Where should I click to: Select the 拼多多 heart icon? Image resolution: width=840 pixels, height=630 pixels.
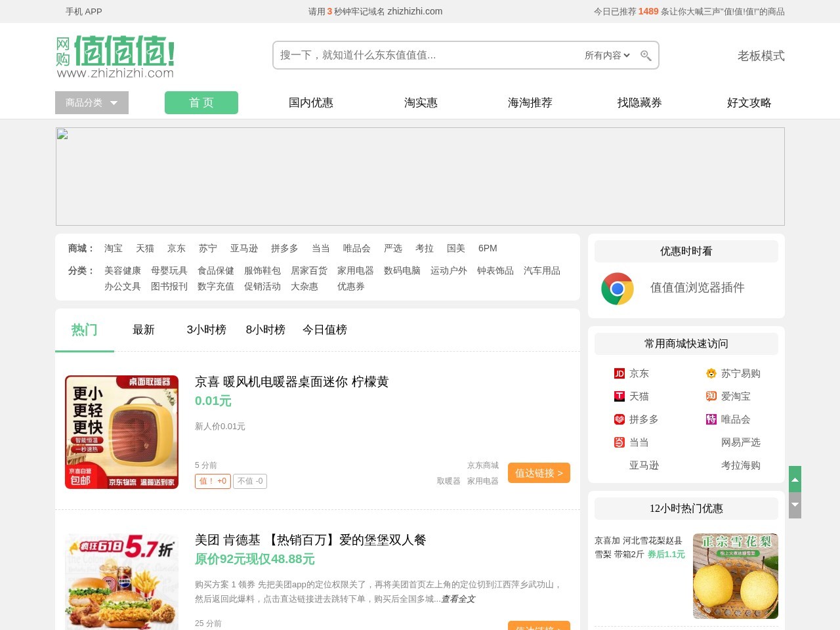pos(619,419)
